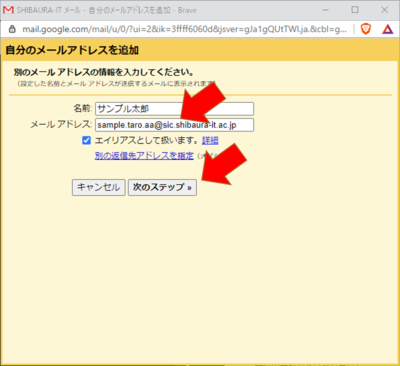Click the mail.google.com URL text

click(x=184, y=29)
